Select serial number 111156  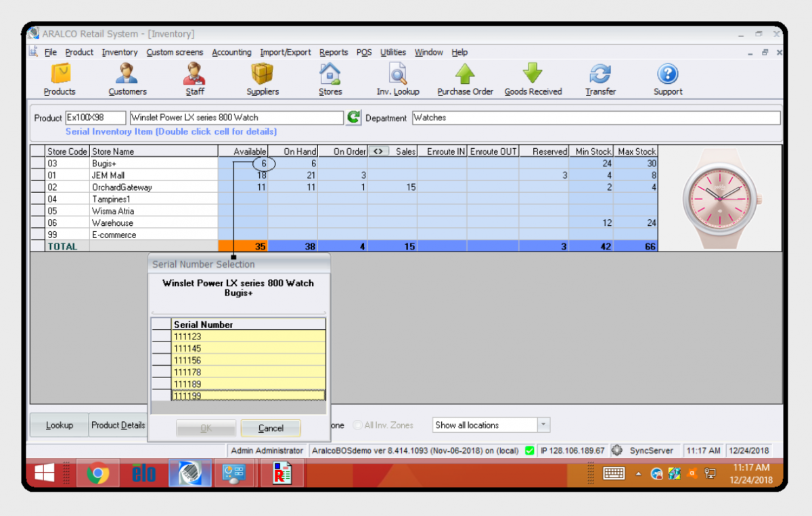tap(248, 360)
